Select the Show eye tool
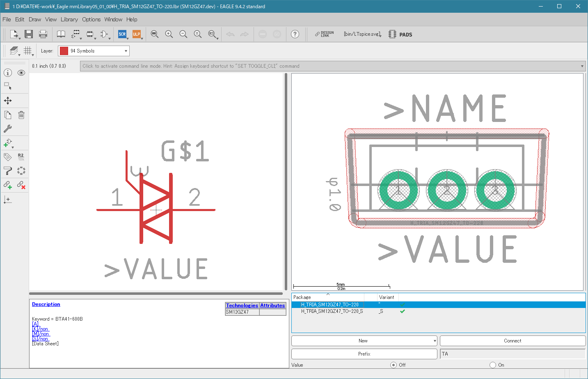588x379 pixels. point(21,73)
